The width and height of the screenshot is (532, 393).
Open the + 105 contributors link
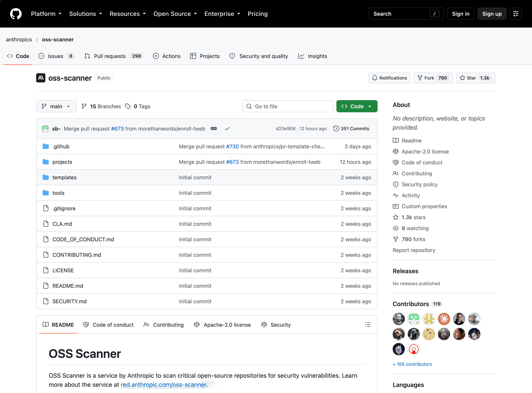412,364
